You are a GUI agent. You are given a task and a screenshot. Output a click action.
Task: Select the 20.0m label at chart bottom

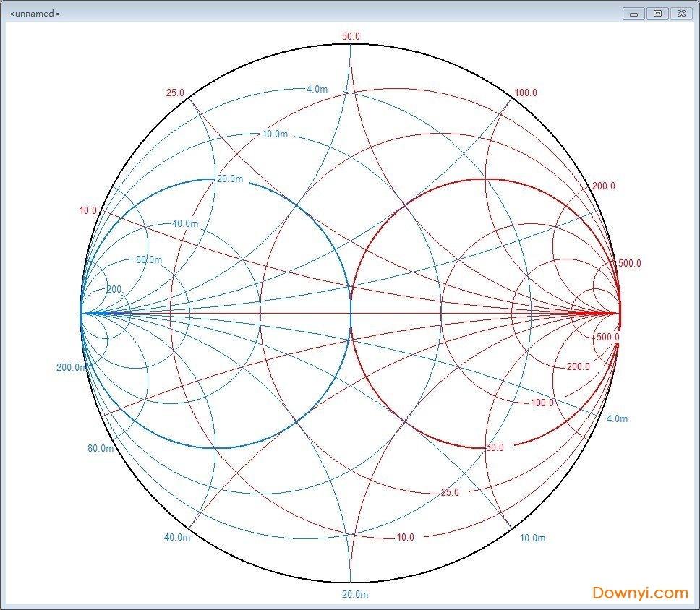pyautogui.click(x=354, y=594)
